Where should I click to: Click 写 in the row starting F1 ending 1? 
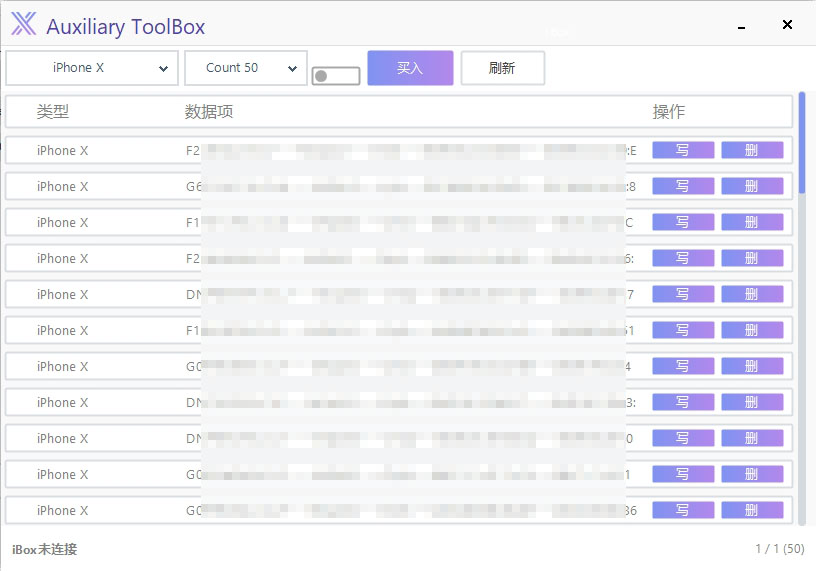point(683,330)
